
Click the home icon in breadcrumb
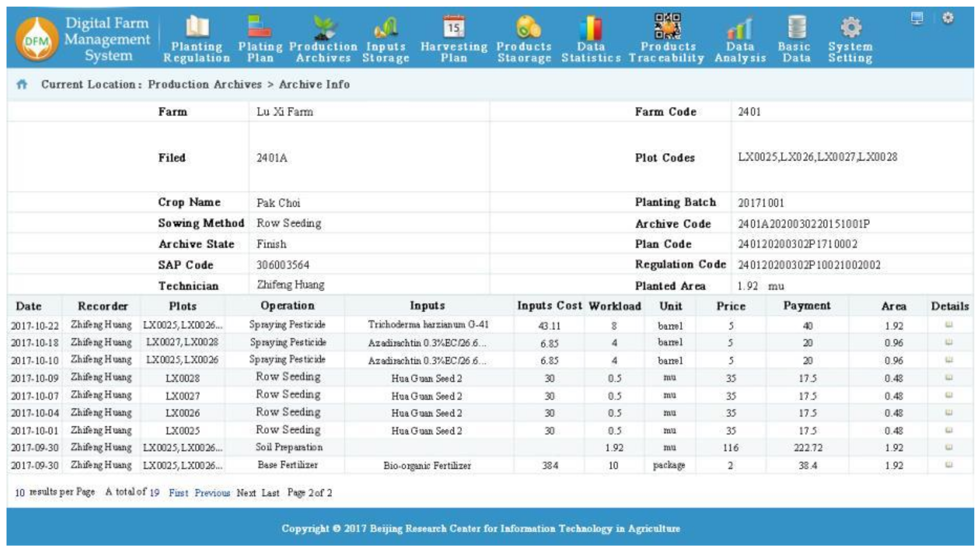(x=22, y=84)
